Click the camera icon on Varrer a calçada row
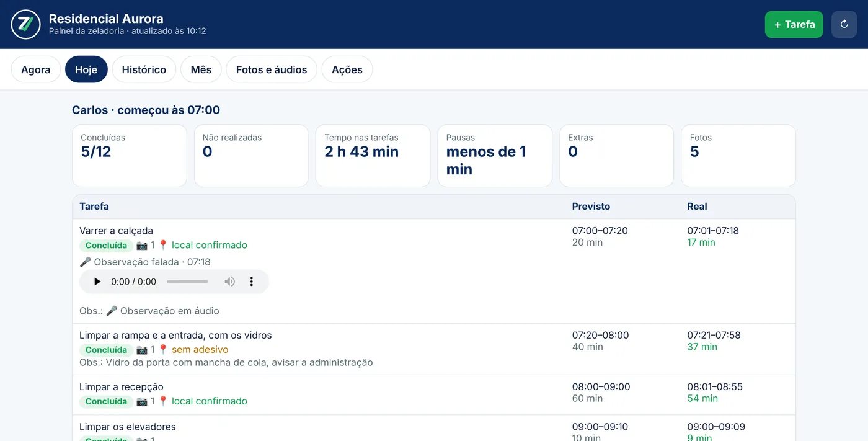Viewport: 868px width, 441px height. [x=142, y=245]
